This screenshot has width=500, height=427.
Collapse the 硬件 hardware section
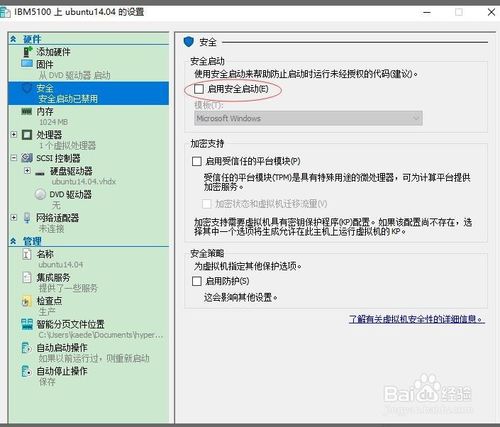(13, 39)
